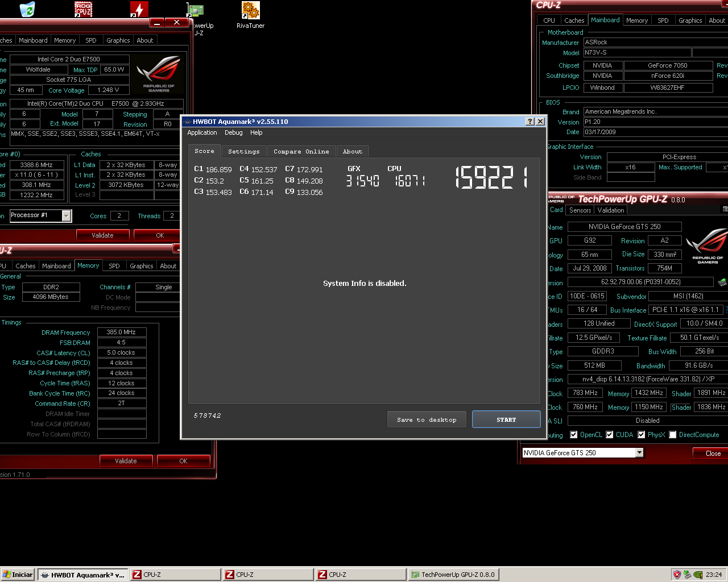Select Graphics tab in right CPU-Z window
728x582 pixels.
[690, 20]
